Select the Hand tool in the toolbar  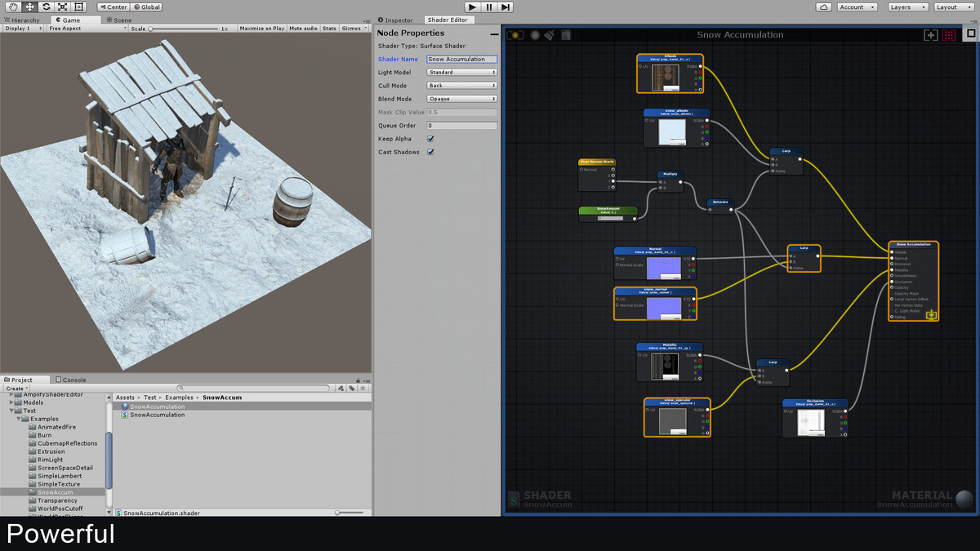pyautogui.click(x=13, y=7)
